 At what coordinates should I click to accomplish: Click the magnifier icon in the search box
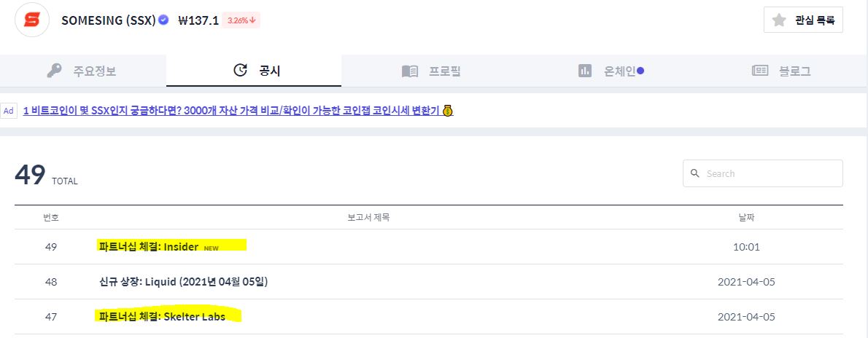click(695, 173)
